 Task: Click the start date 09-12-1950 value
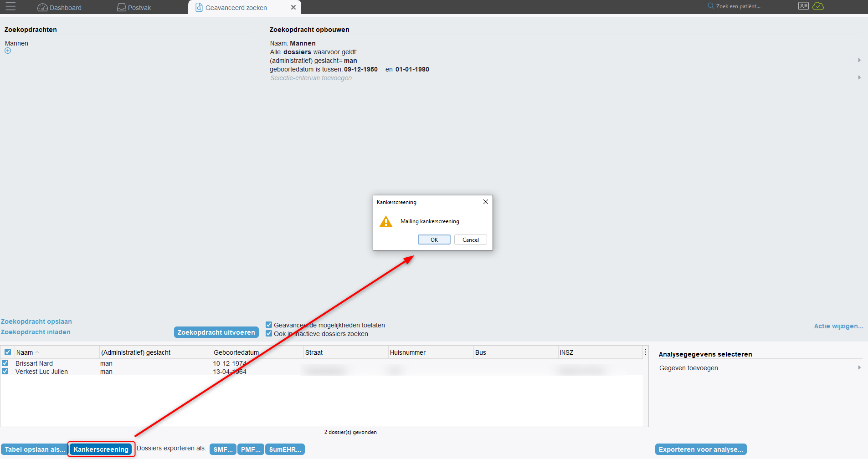pos(361,69)
